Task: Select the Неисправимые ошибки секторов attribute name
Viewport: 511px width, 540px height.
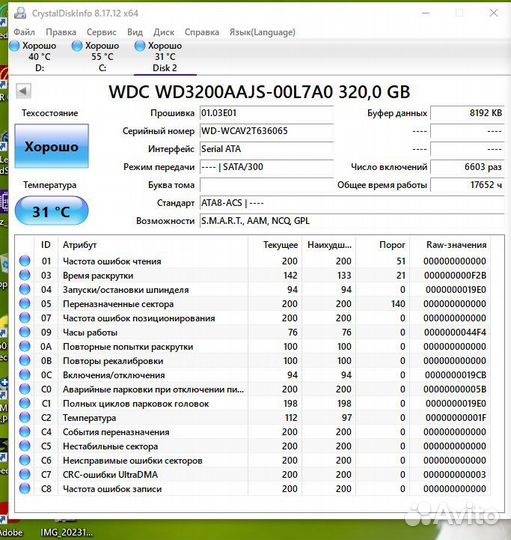Action: tap(132, 461)
